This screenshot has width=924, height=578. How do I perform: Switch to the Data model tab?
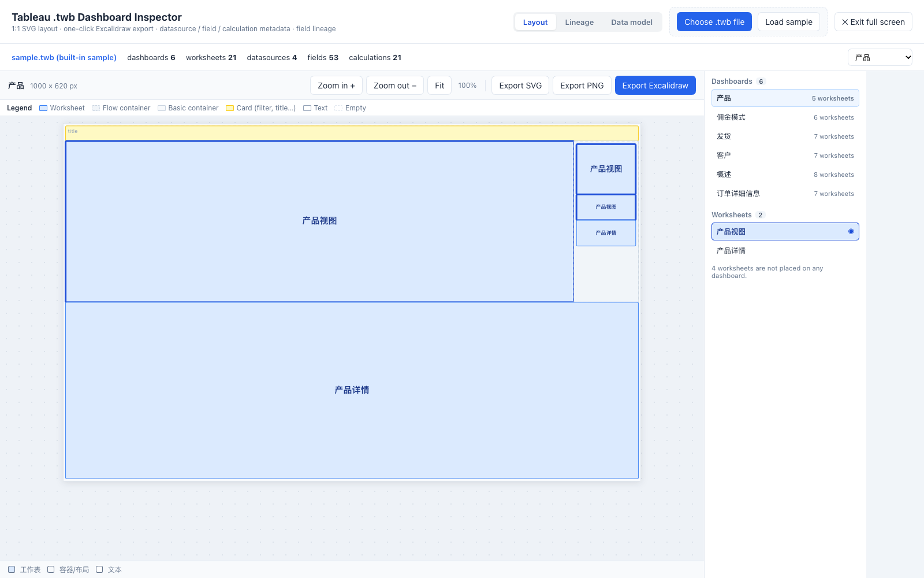pos(632,22)
